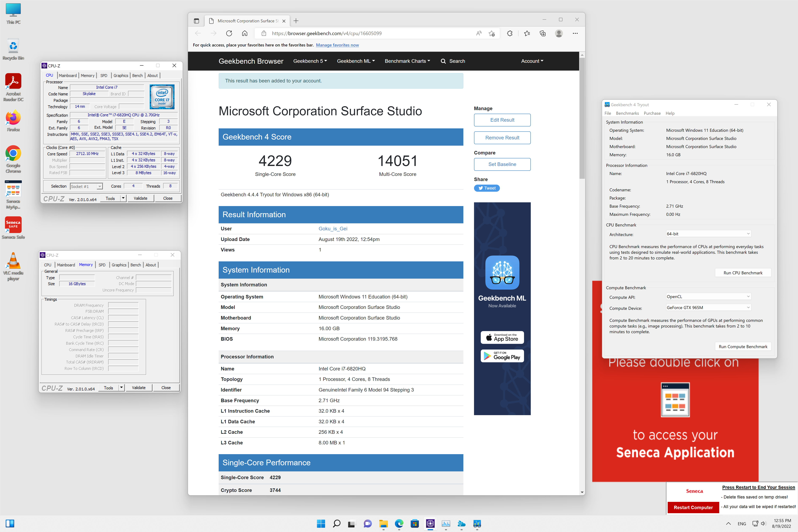Expand Benchmark Charts dropdown
Screen dimensions: 798x532
[x=408, y=61]
